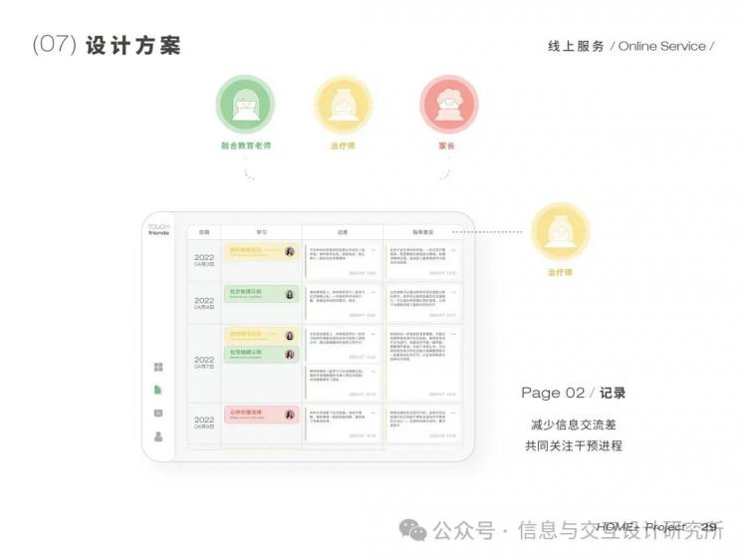
Task: Select the green document icon in tablet sidebar
Action: 158,390
